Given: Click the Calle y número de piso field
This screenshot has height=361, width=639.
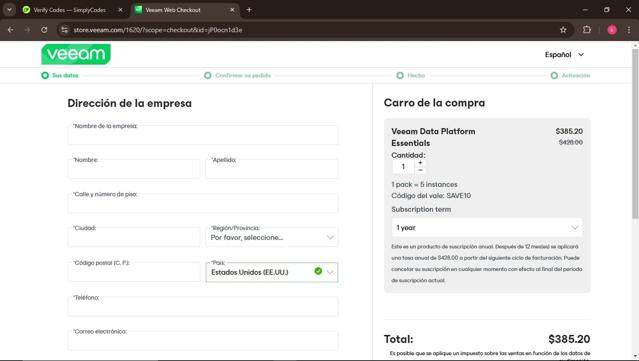Looking at the screenshot, I should [203, 203].
